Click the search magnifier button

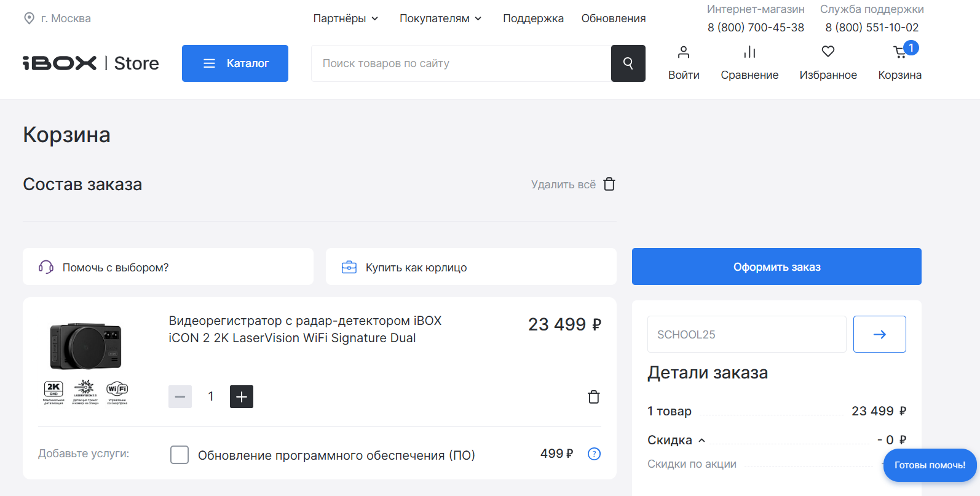pos(628,63)
